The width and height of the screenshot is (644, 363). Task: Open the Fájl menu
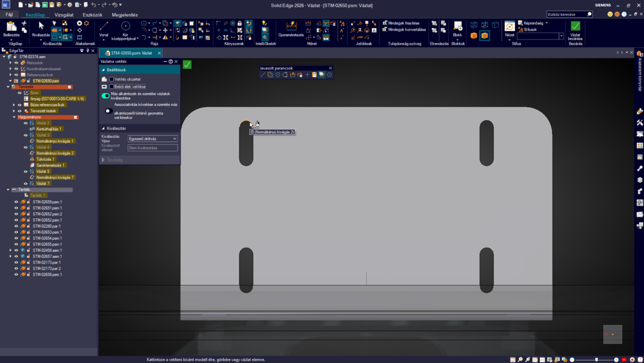[x=9, y=15]
